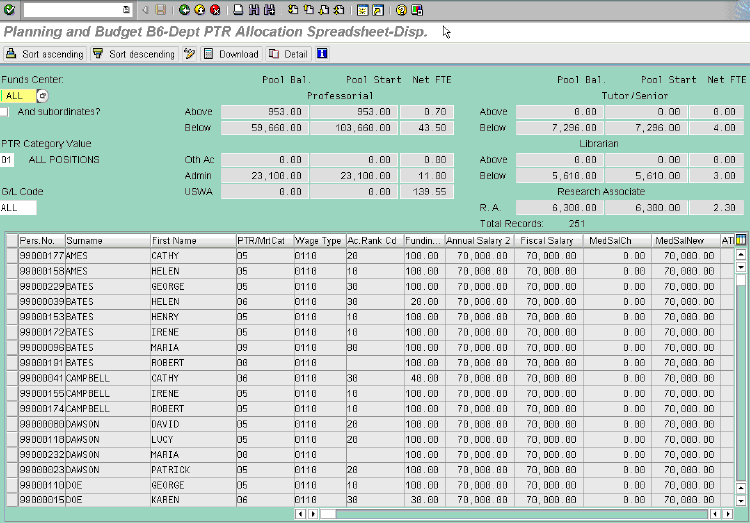Select all rows using the header corner cell

[12, 240]
